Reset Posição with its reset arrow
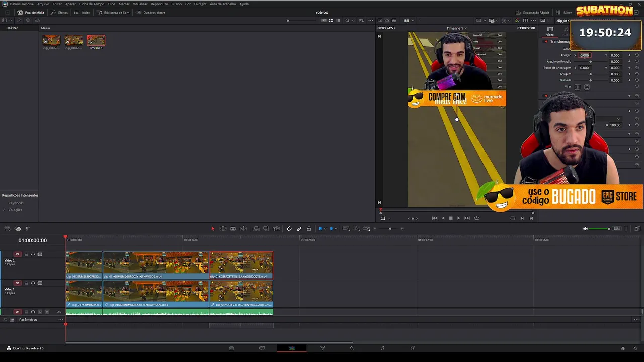 coord(636,55)
